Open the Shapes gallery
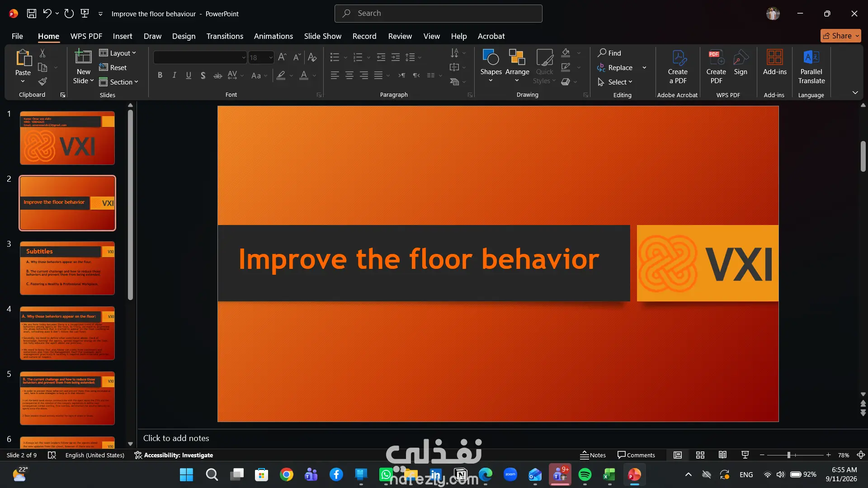 (x=491, y=66)
